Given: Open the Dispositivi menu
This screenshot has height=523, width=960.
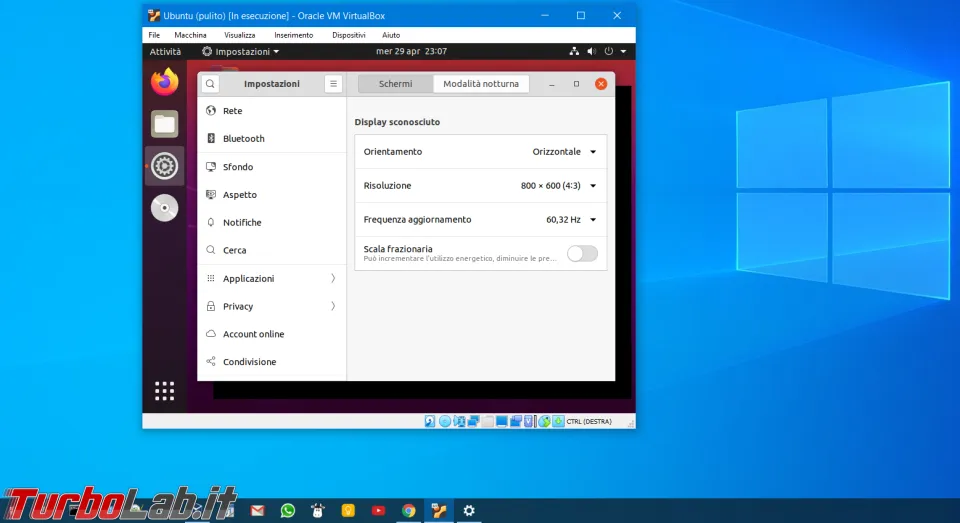Looking at the screenshot, I should [349, 35].
